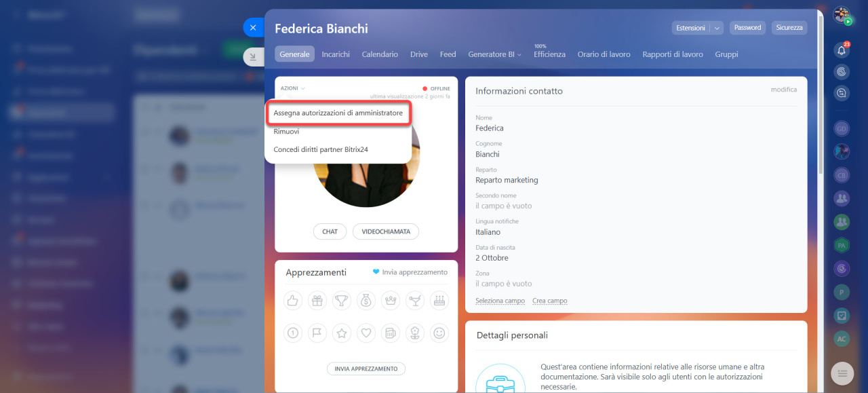The width and height of the screenshot is (868, 393).
Task: Open Rapporti di lavoro tab
Action: click(x=673, y=54)
